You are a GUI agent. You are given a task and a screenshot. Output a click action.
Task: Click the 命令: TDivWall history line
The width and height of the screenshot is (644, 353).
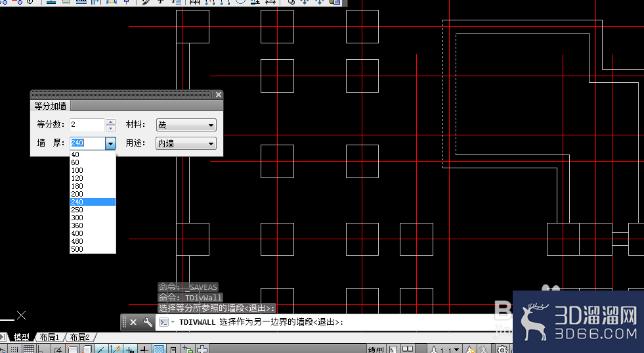(190, 298)
